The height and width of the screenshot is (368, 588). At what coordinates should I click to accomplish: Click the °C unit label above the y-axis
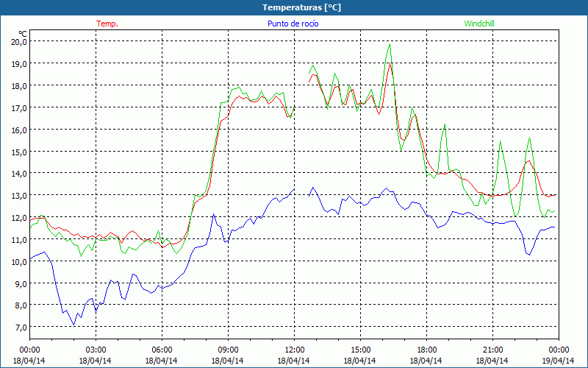pyautogui.click(x=23, y=33)
